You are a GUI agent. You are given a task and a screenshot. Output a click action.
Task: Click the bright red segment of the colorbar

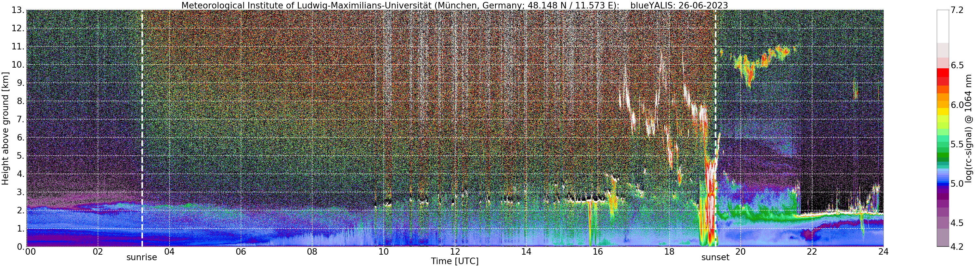coord(943,73)
